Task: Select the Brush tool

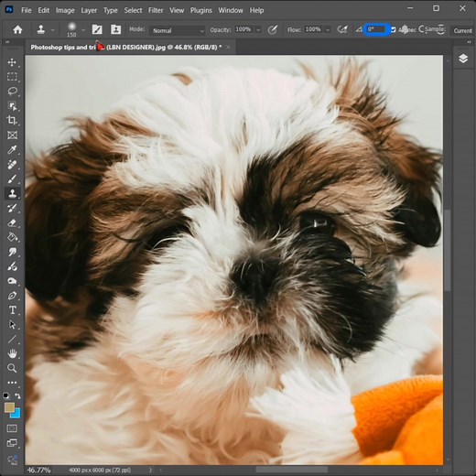Action: (x=12, y=178)
